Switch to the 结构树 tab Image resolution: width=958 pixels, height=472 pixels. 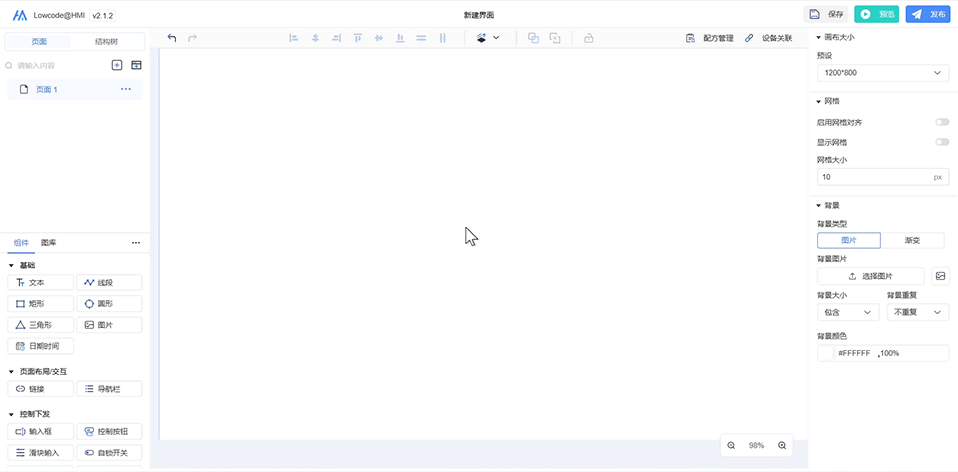click(108, 42)
